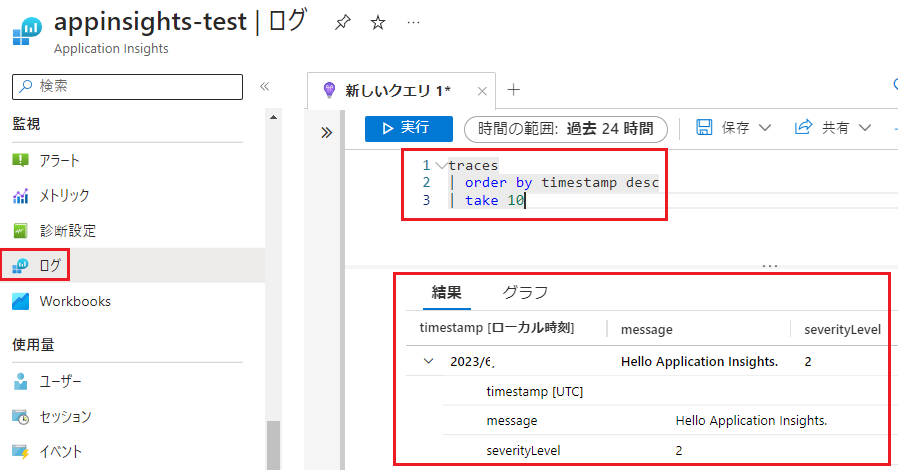898x470 pixels.
Task: Open メトリック in the sidebar
Action: [x=64, y=195]
